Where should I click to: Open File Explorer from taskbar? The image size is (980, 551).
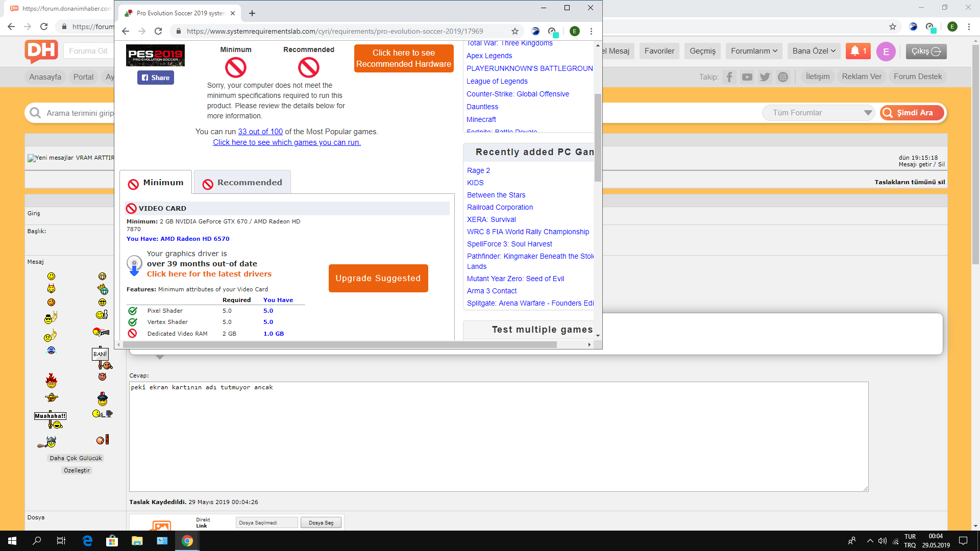[137, 541]
